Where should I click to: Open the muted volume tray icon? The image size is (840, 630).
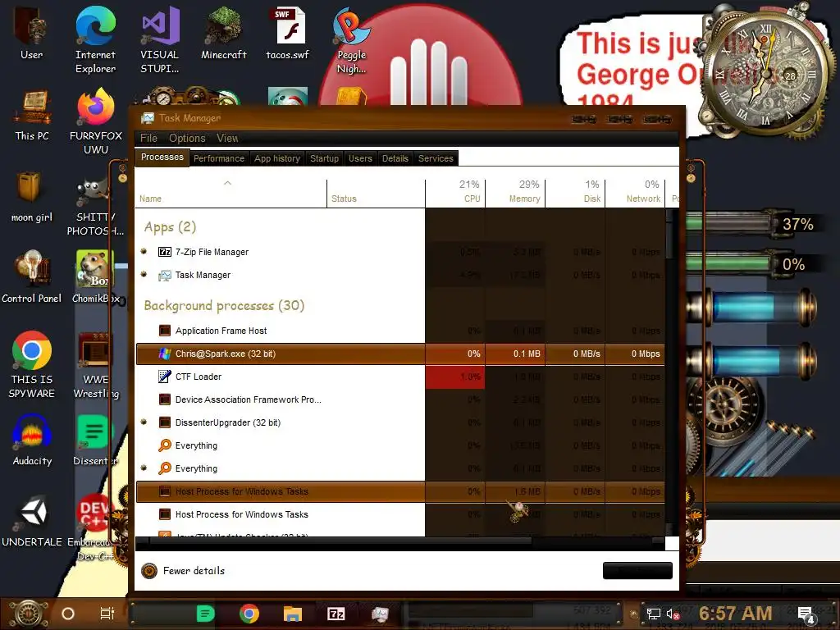pos(673,614)
